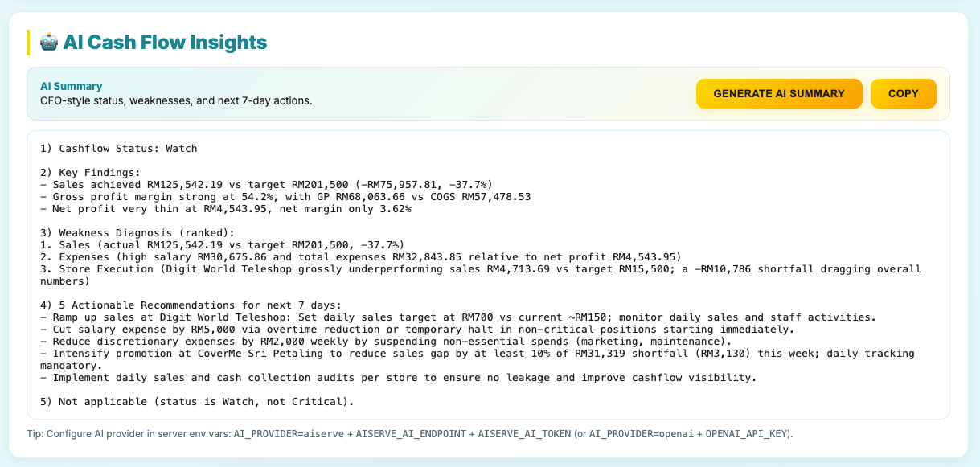
Task: Click the Store Execution weakness line
Action: (478, 269)
